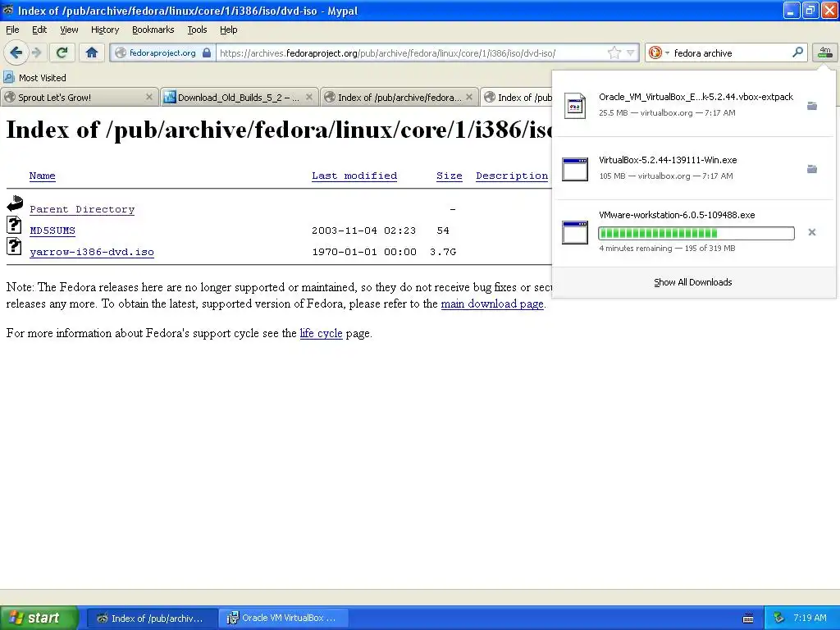Open the View menu
The height and width of the screenshot is (630, 840).
point(69,30)
